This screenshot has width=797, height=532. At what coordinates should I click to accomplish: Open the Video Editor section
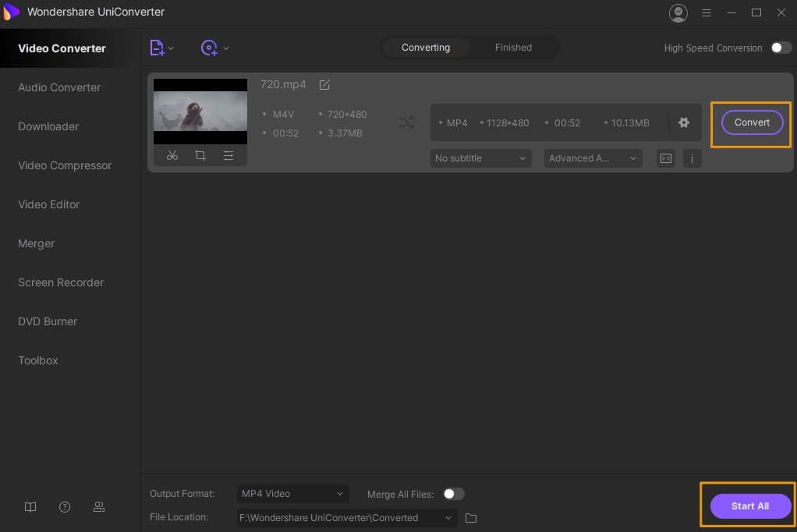click(x=49, y=204)
